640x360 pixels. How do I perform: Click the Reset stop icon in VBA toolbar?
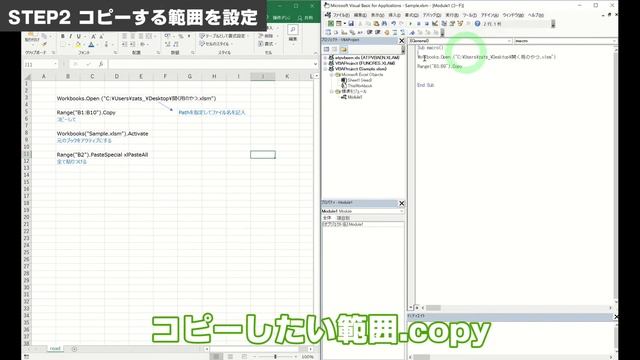[x=427, y=24]
